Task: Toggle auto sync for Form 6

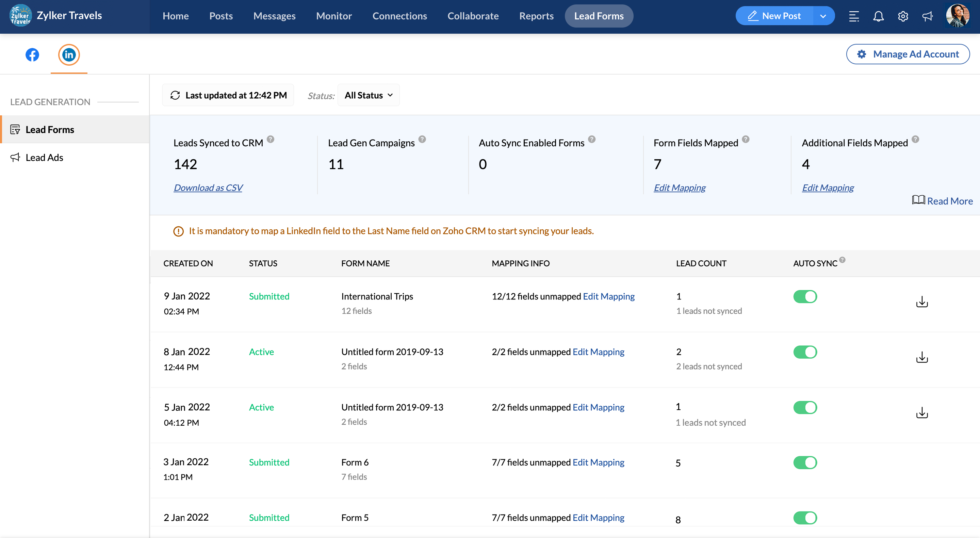Action: tap(805, 462)
